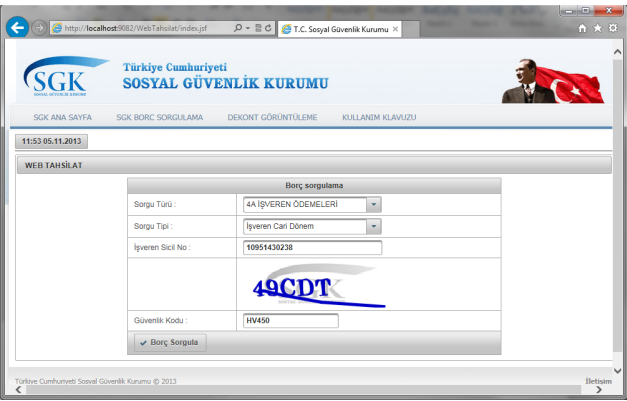The width and height of the screenshot is (627, 401).
Task: Click the address bar dropdown arrow
Action: point(248,28)
